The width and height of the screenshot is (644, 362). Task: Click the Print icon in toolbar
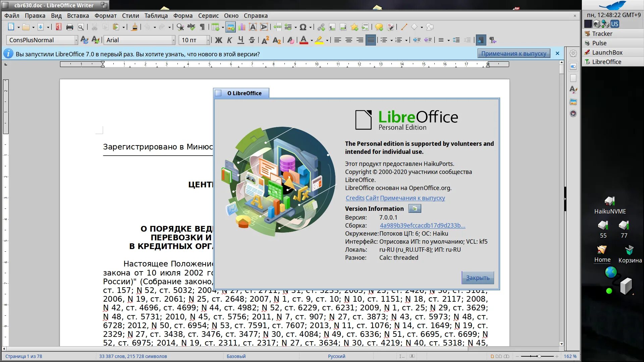click(x=70, y=27)
